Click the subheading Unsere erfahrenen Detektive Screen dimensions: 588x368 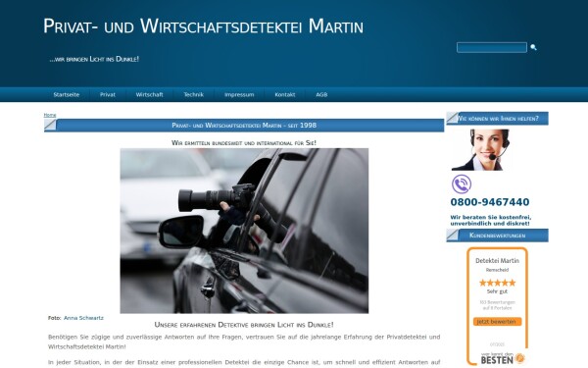[244, 325]
